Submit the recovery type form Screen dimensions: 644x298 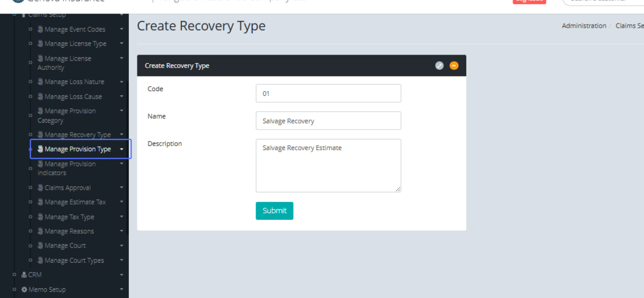(x=274, y=211)
